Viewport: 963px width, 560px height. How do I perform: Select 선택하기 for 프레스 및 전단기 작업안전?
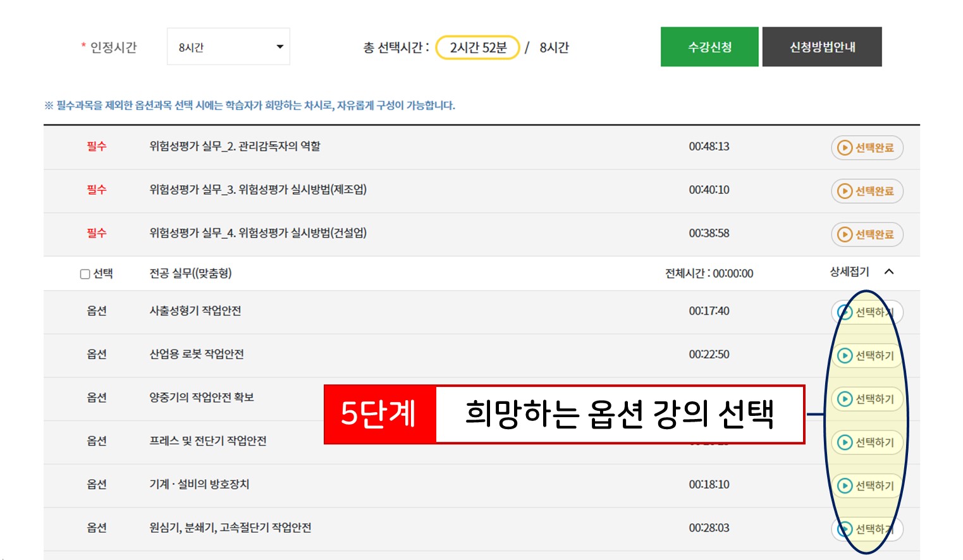tap(867, 442)
